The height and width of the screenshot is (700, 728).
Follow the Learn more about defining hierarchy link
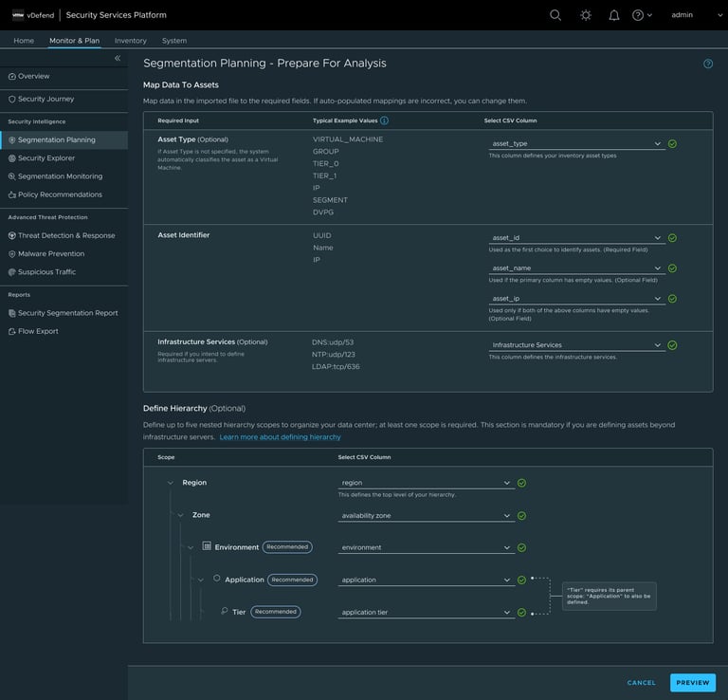tap(280, 437)
